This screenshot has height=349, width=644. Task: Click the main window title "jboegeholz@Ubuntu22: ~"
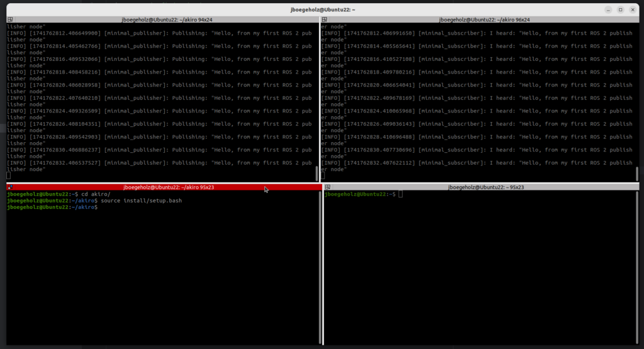coord(321,9)
